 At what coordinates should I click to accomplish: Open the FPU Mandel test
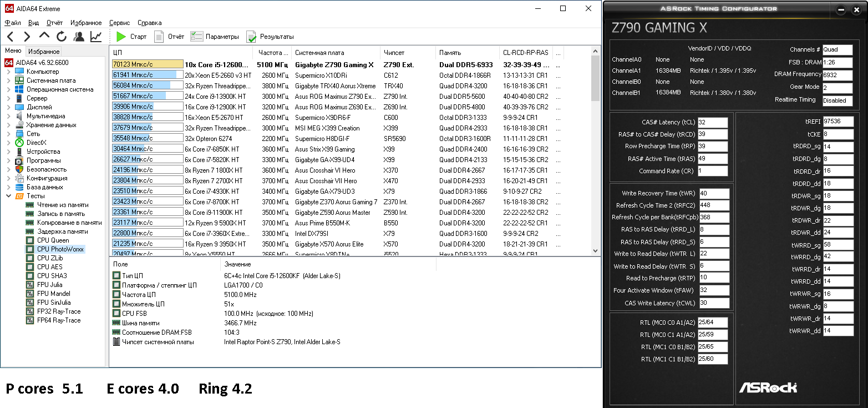click(x=54, y=294)
